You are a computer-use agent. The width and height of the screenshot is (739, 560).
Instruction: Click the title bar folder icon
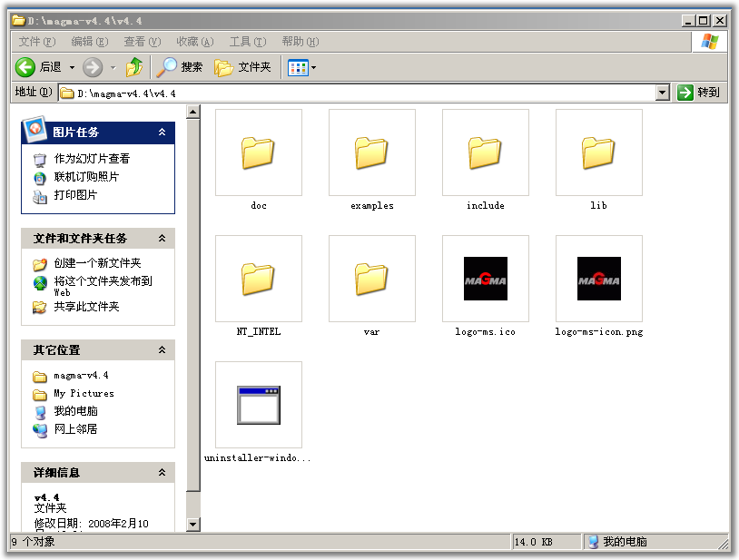click(18, 20)
